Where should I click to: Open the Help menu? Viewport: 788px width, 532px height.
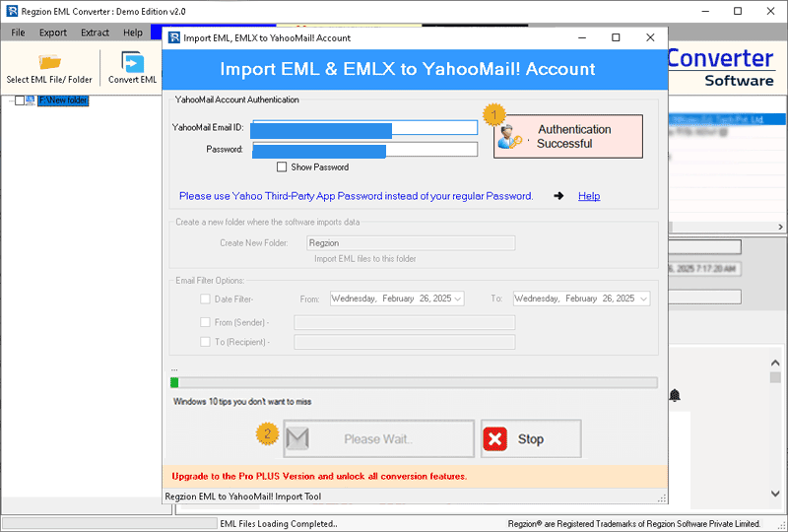pos(133,33)
